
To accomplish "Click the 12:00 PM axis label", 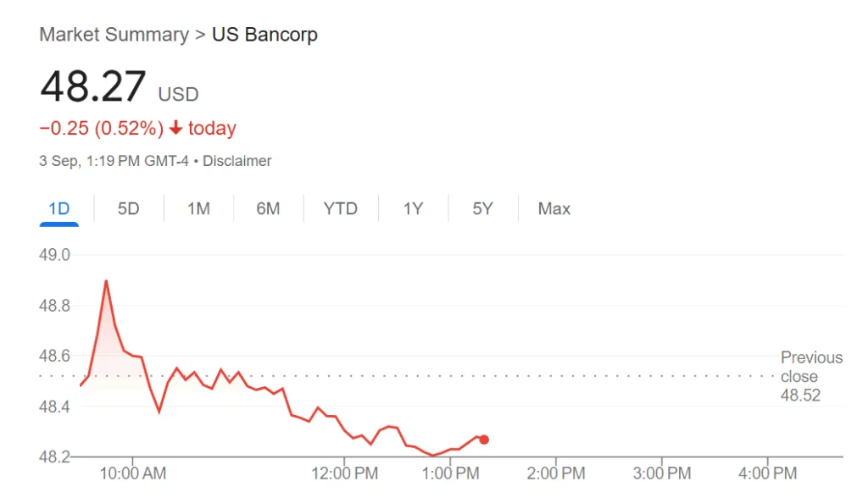I will click(344, 473).
